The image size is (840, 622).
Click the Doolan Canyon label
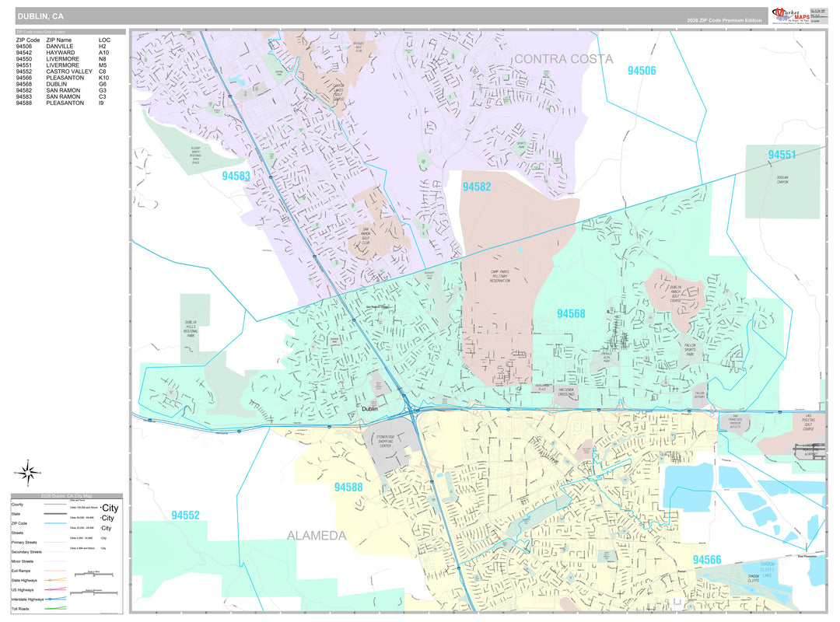[782, 180]
